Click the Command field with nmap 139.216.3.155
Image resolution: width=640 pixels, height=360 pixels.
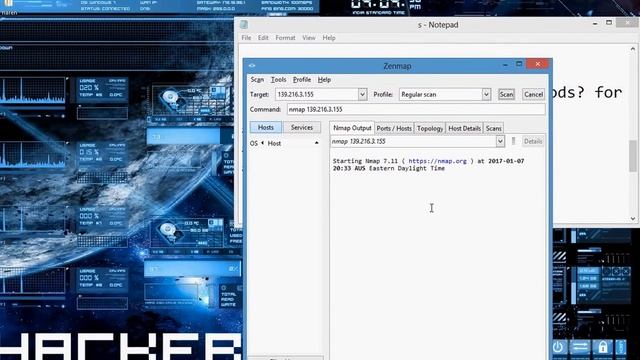coord(416,109)
